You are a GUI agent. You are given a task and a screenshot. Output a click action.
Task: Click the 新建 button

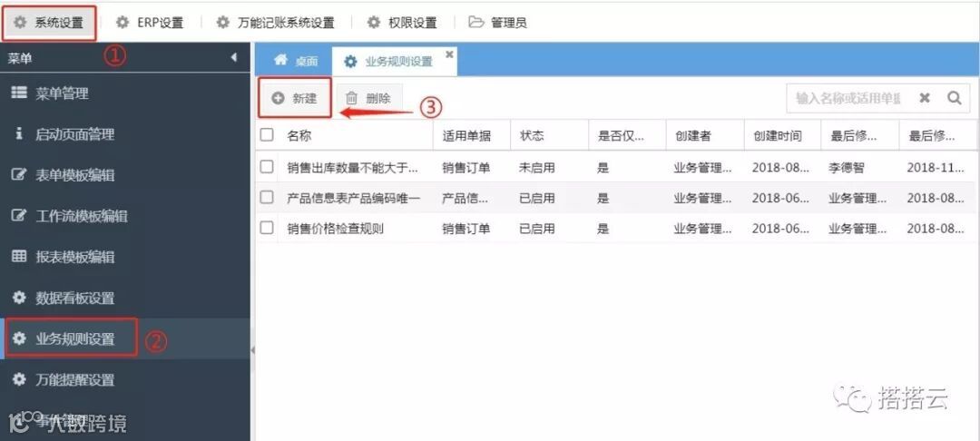click(295, 98)
